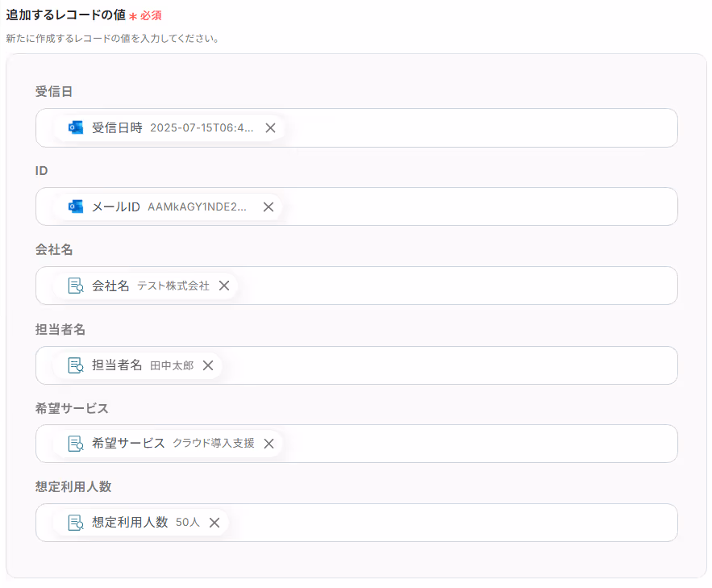Click the Outlook icon in メールID chip
This screenshot has width=712, height=588.
pyautogui.click(x=76, y=206)
